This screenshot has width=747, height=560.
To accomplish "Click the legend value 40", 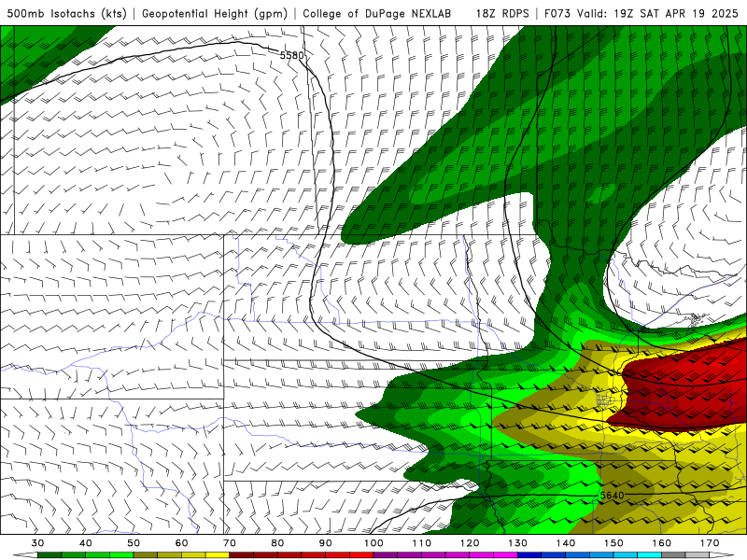I will click(x=86, y=543).
